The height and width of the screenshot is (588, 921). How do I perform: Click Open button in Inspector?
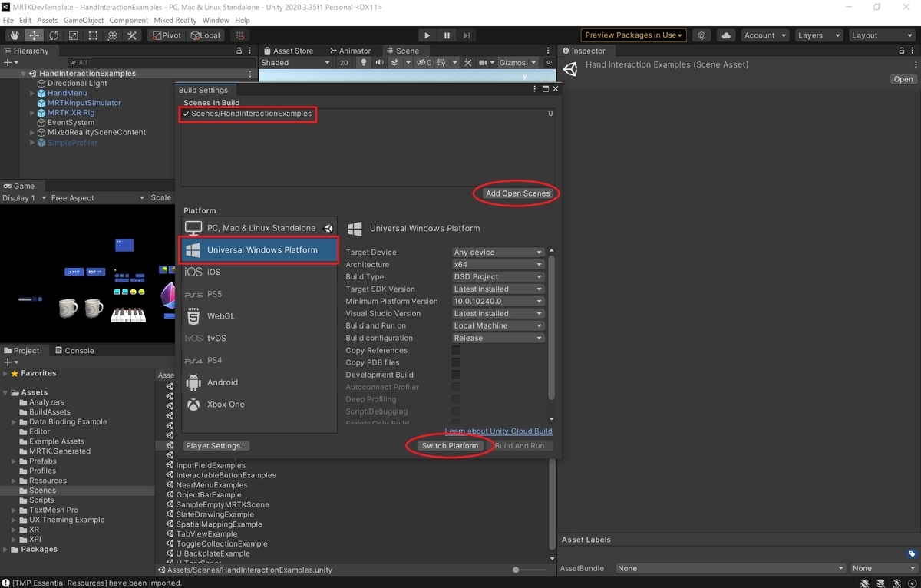pos(903,79)
